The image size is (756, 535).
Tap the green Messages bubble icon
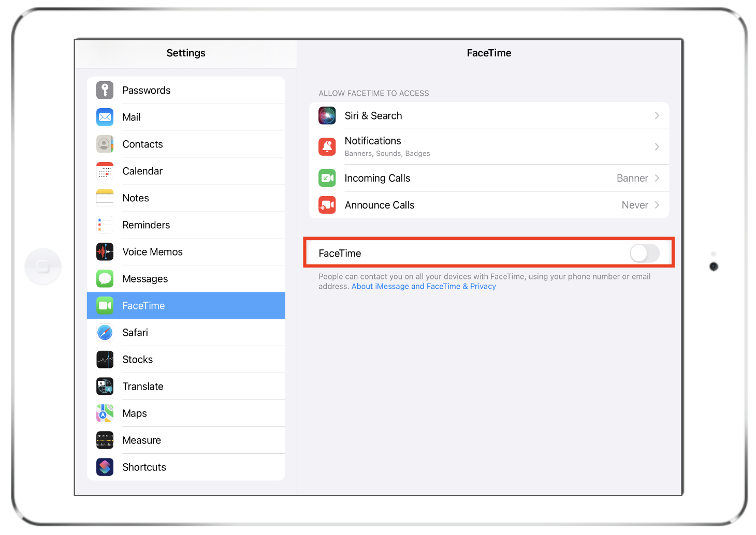[x=105, y=278]
